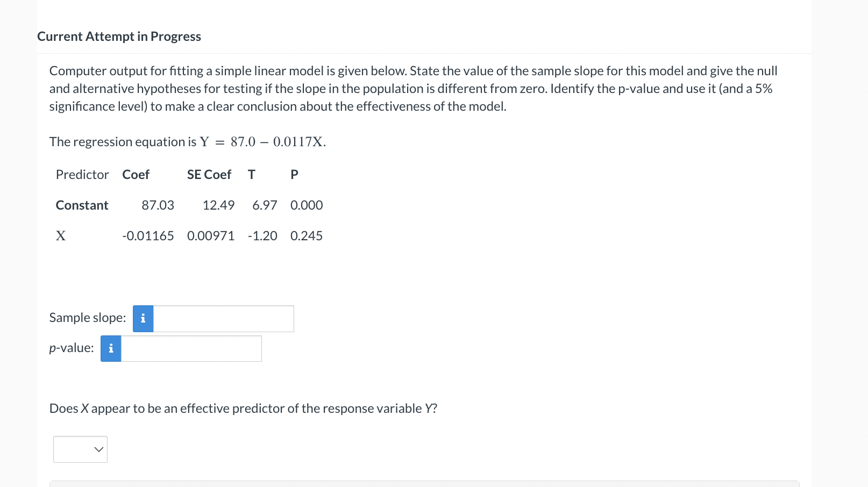The width and height of the screenshot is (868, 487).
Task: Click the question about X being effective predictor
Action: pos(243,409)
